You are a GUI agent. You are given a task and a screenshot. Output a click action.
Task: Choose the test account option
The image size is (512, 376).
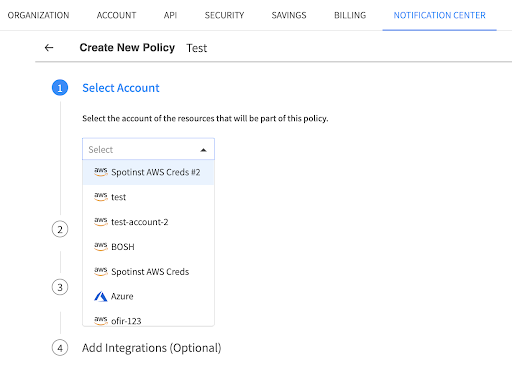pos(148,197)
